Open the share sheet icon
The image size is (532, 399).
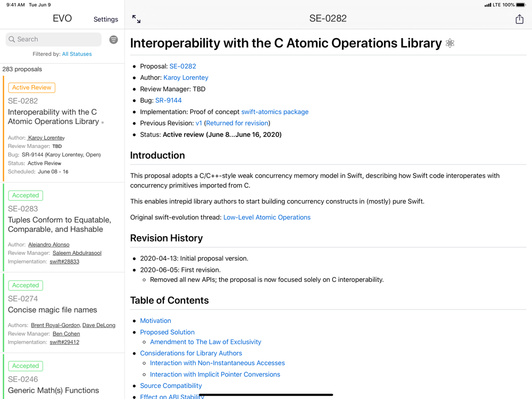tap(519, 19)
